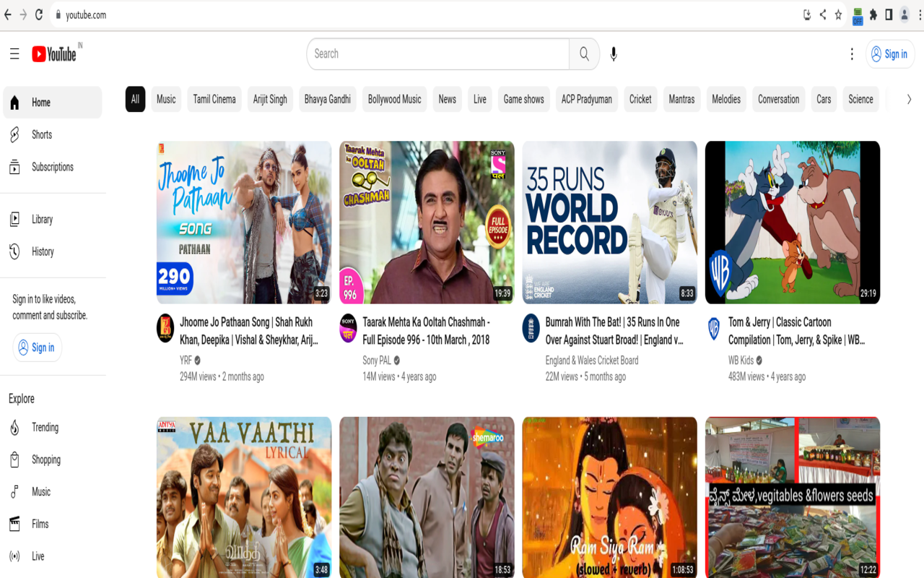Open Jhoome Jo Pathaan Song title
The width and height of the screenshot is (924, 578).
249,331
